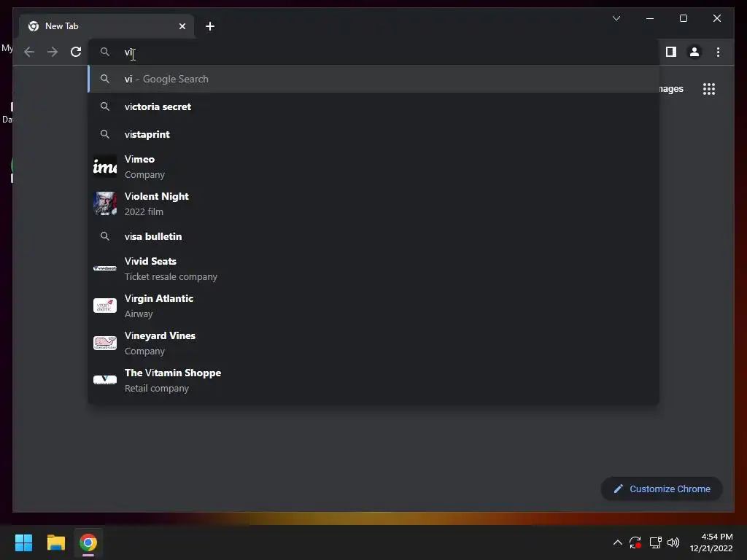Viewport: 747px width, 560px height.
Task: Click the Vivid Seats logo thumbnail
Action: [x=105, y=268]
